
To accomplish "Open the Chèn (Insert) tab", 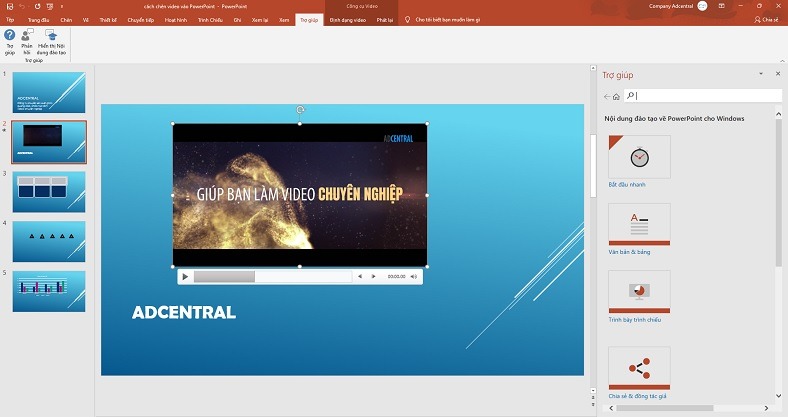I will [66, 20].
